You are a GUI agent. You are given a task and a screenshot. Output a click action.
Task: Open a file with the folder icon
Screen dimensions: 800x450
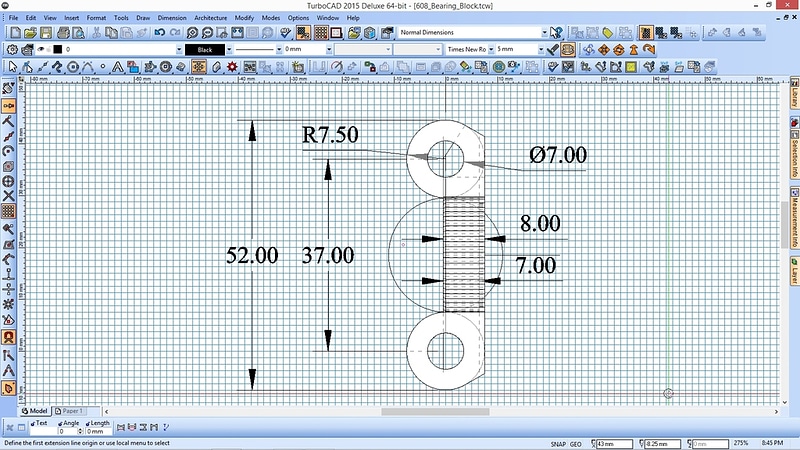pyautogui.click(x=30, y=33)
